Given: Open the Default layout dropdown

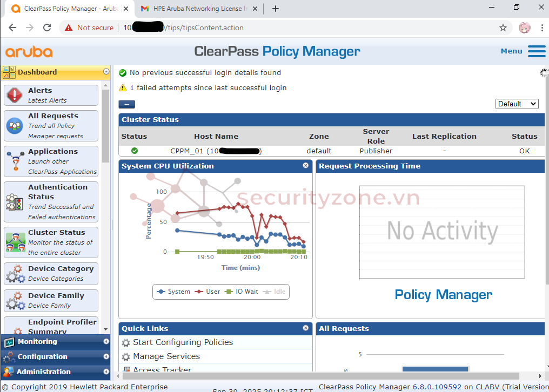Looking at the screenshot, I should [x=517, y=104].
